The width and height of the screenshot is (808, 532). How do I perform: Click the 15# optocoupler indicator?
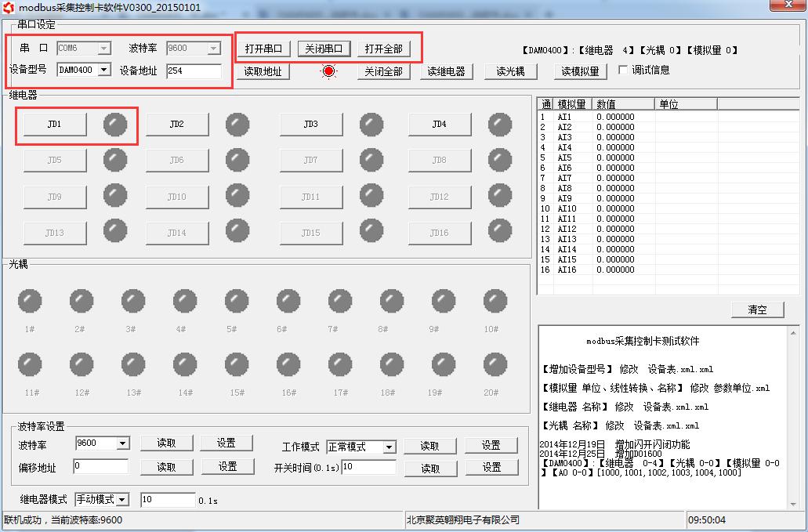[237, 364]
